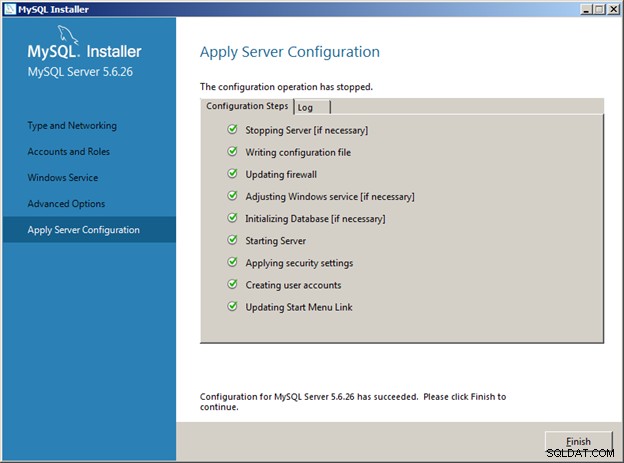Open the Type and Networking step

point(72,126)
